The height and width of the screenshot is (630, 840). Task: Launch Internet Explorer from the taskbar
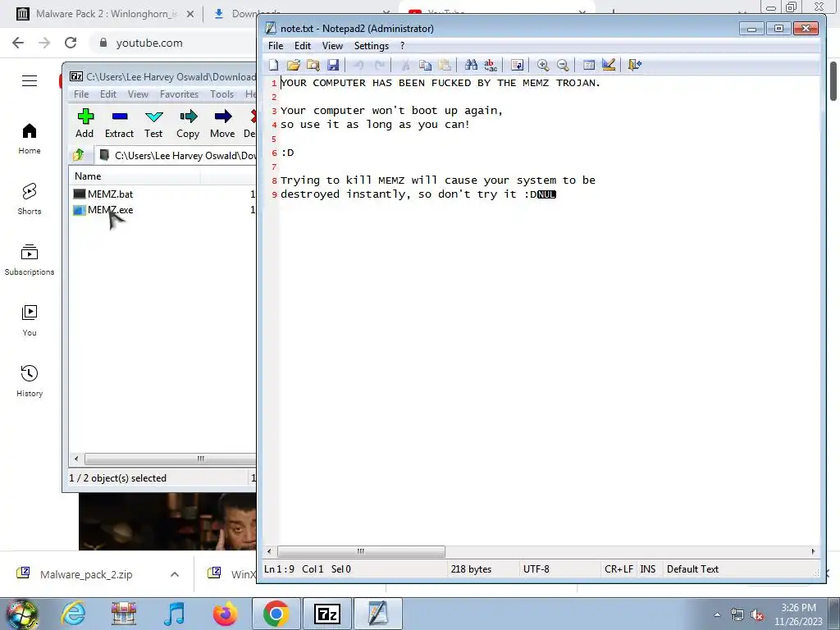click(73, 614)
